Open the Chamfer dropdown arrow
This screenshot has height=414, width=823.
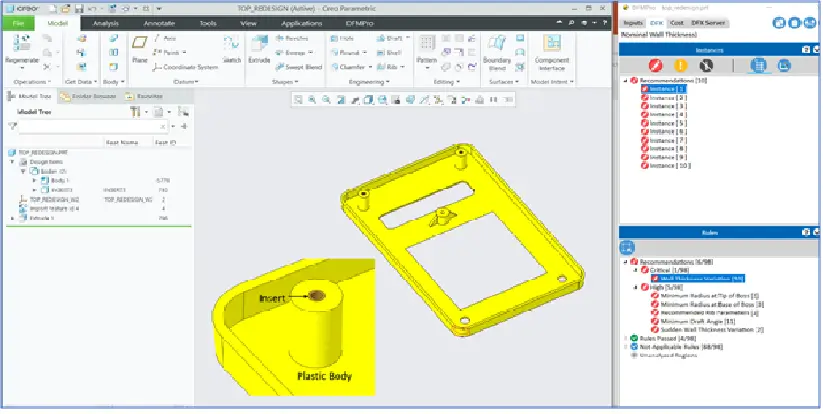tap(370, 67)
